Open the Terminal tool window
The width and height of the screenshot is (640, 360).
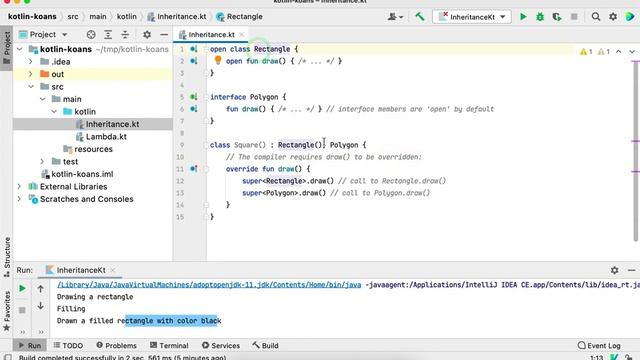coord(169,346)
